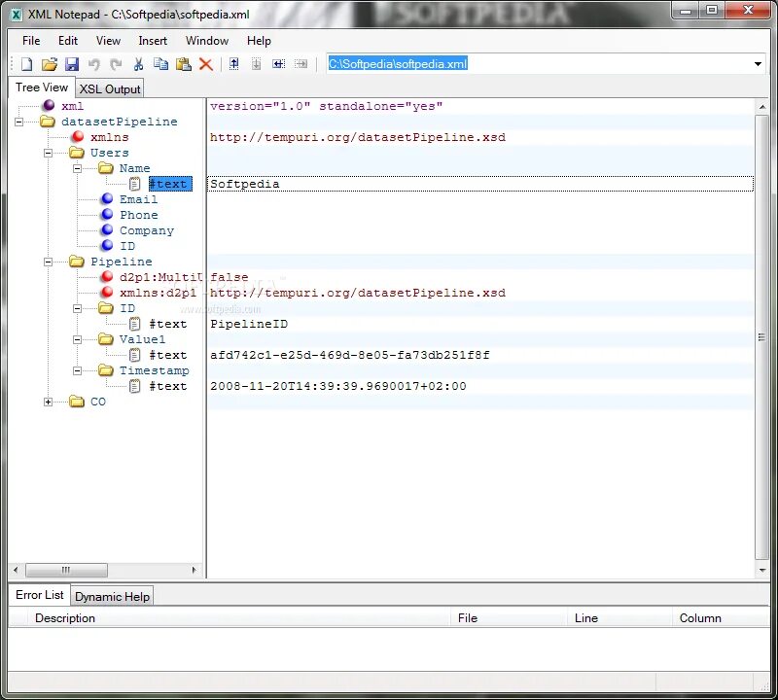Open a file with the folder icon
The image size is (778, 700).
pos(50,64)
